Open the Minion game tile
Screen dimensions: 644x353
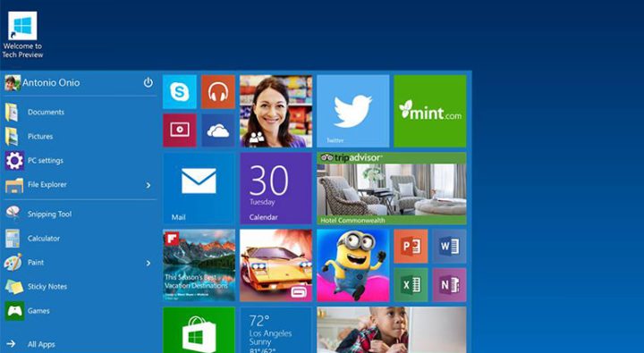click(352, 265)
